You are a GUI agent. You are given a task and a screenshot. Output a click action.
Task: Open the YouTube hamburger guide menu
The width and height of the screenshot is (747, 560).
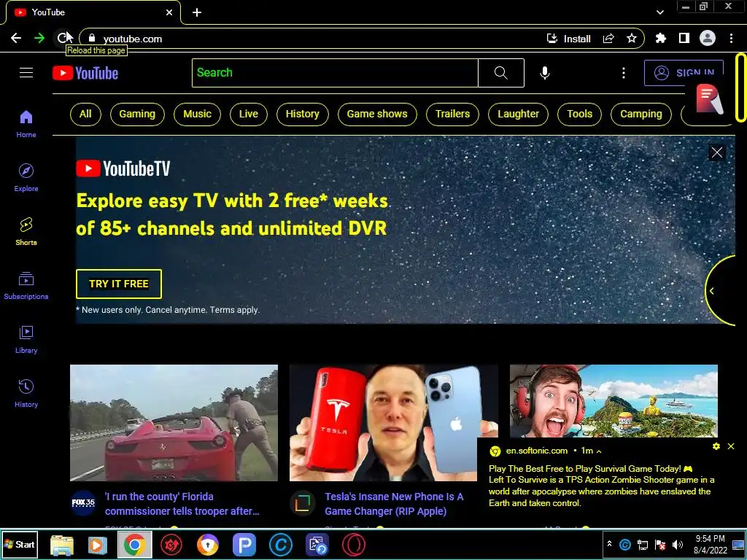tap(26, 73)
